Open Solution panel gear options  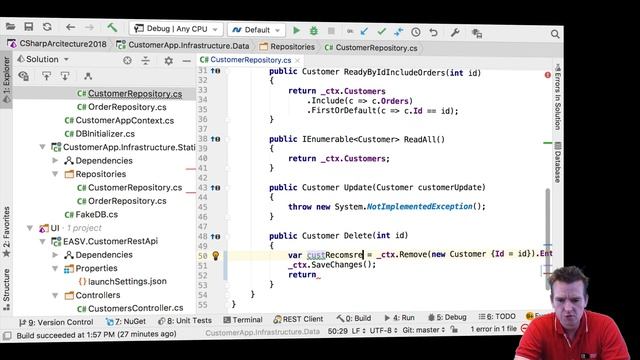click(x=169, y=61)
